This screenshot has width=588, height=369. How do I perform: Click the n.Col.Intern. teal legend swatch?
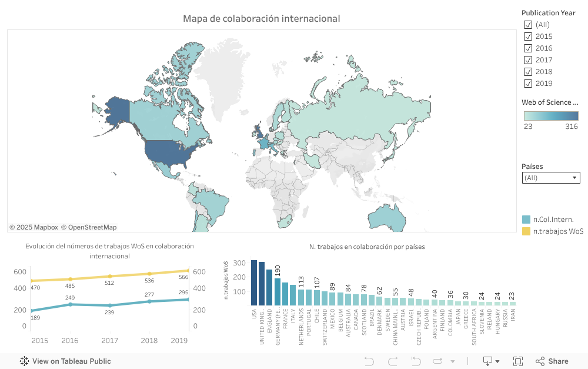526,220
